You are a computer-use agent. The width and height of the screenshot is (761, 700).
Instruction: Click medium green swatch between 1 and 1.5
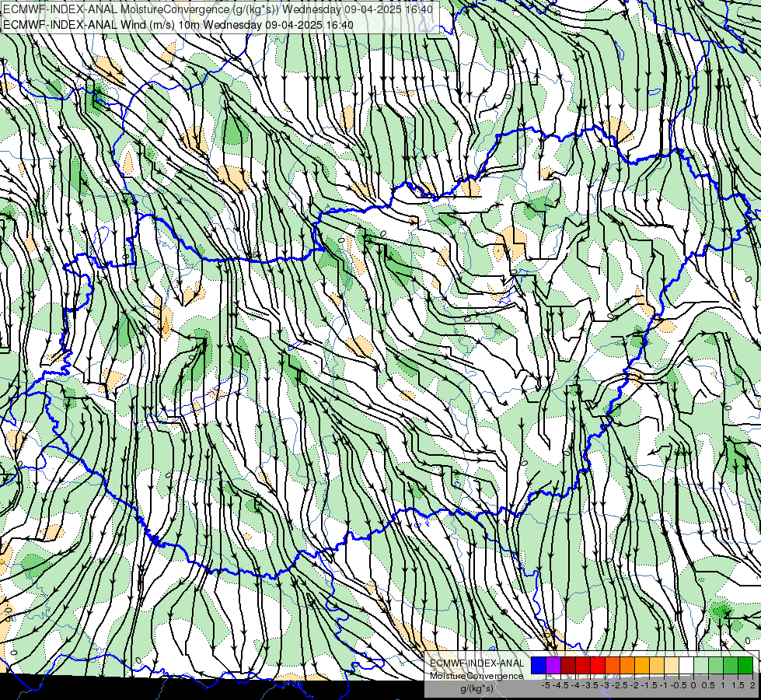tap(731, 665)
